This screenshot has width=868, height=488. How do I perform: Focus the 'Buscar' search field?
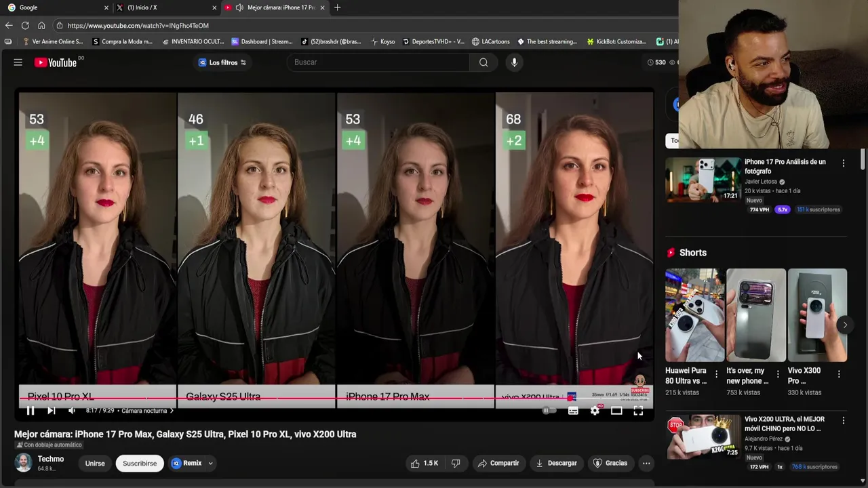click(378, 62)
